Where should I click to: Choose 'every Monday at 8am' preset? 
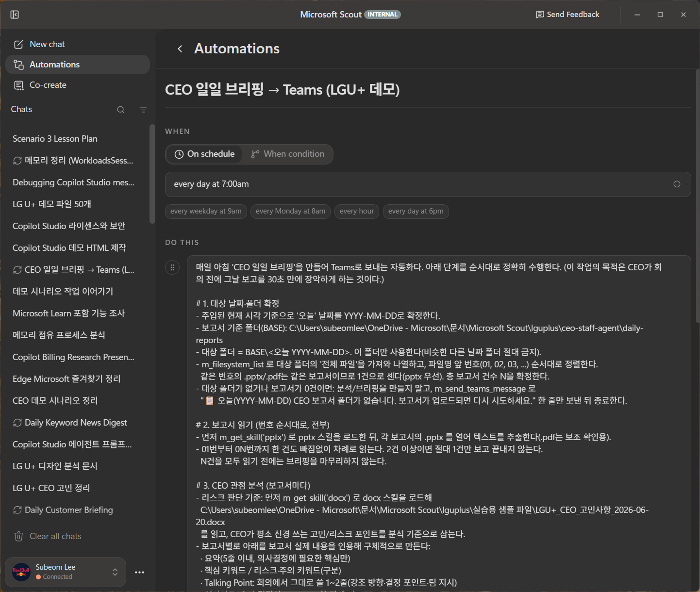pyautogui.click(x=291, y=212)
